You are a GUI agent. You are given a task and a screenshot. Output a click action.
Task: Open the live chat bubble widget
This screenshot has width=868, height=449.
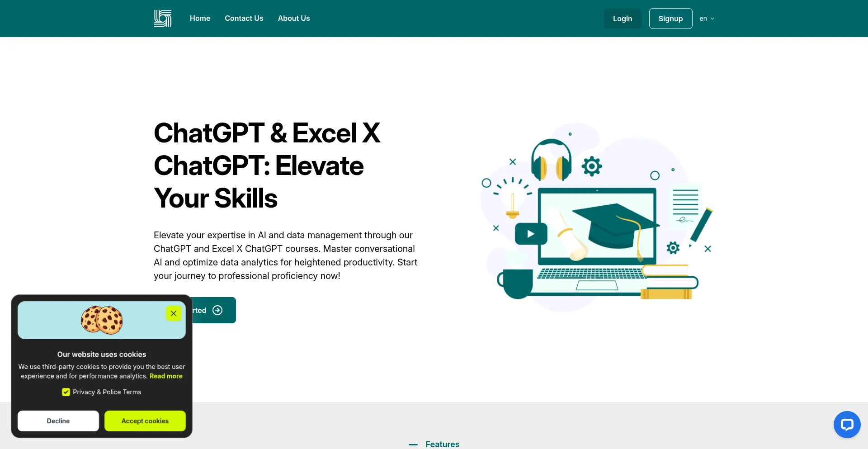[x=847, y=424]
